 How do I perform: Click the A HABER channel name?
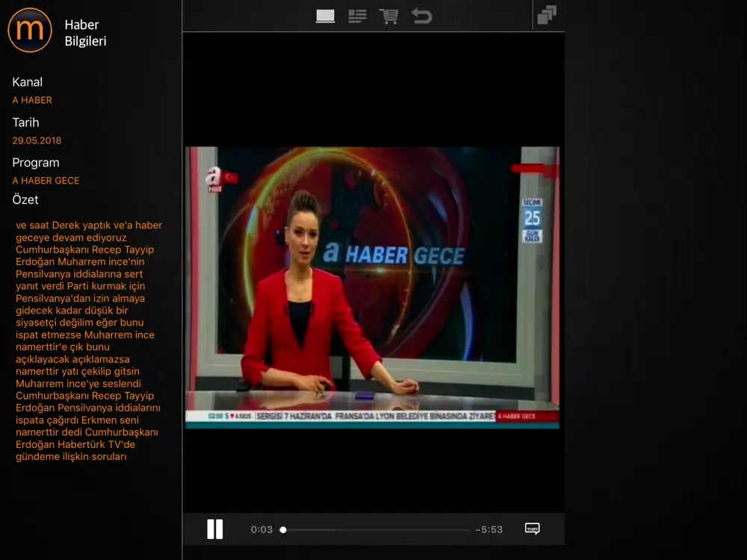click(x=32, y=100)
